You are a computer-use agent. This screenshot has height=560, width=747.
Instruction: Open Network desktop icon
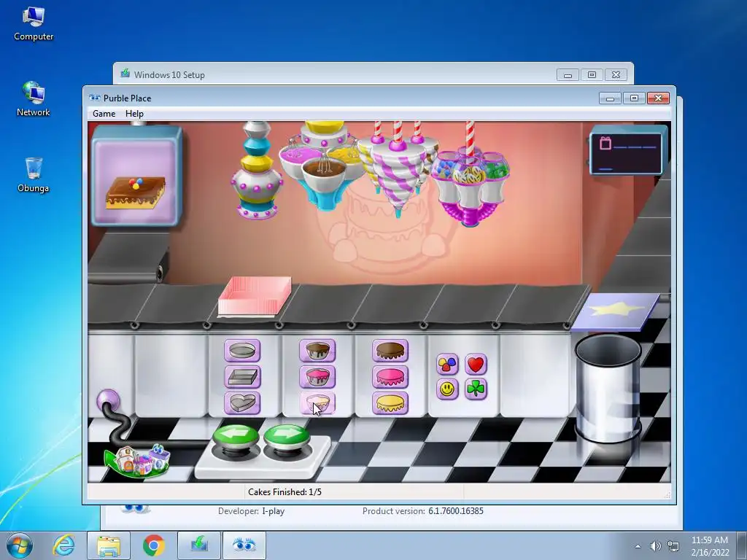34,99
